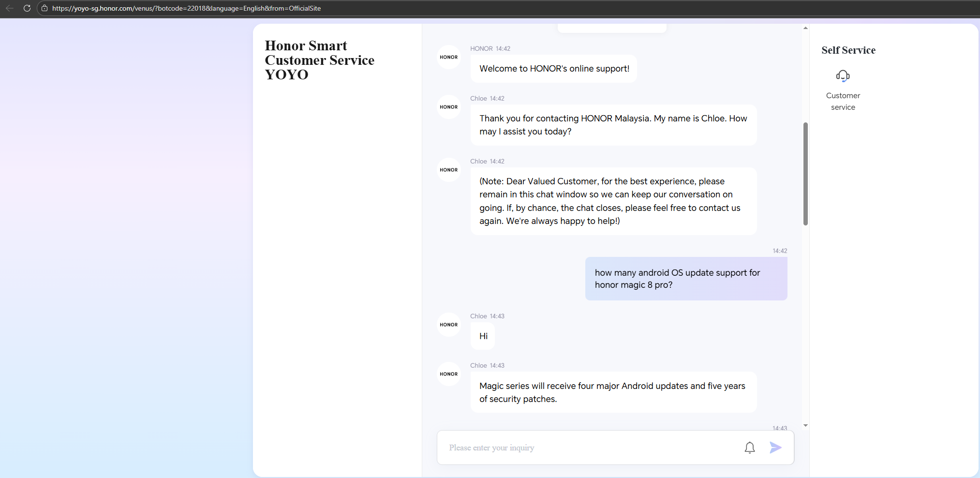
Task: Click HONOR avatar beside Chloe's greeting message
Action: click(448, 107)
